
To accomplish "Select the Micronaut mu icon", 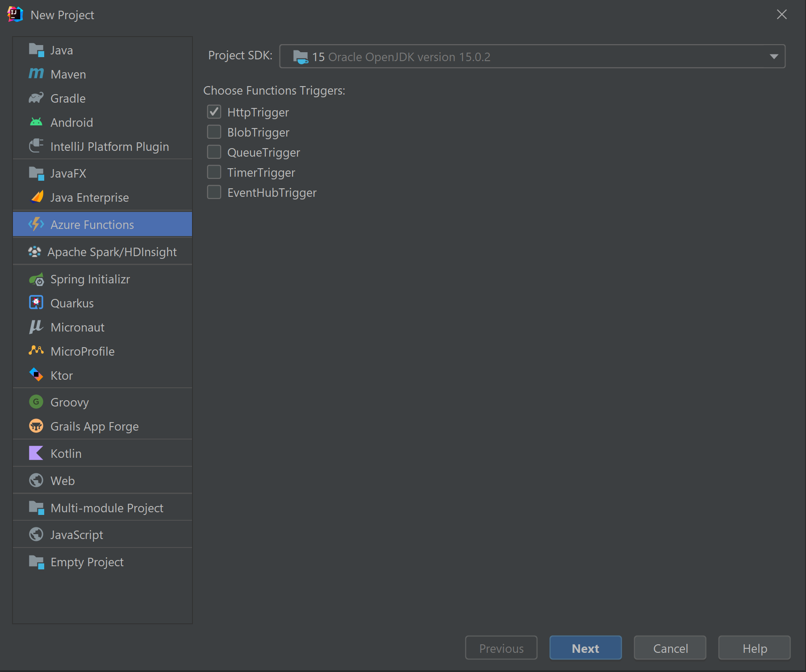I will (36, 327).
